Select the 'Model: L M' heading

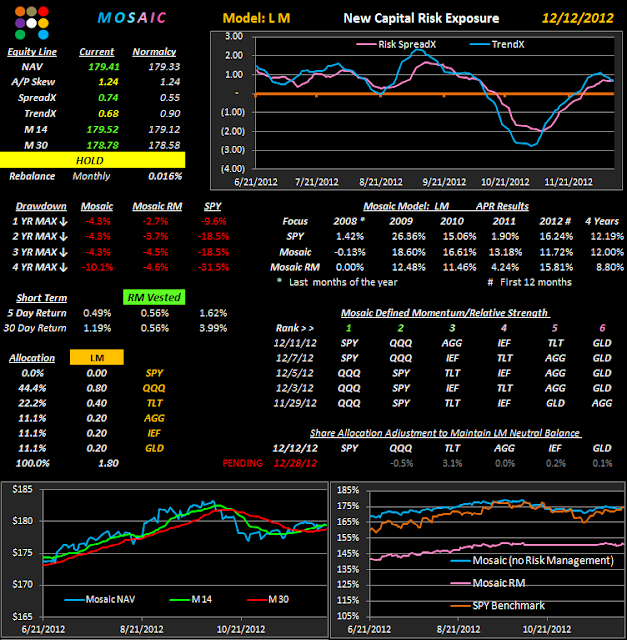click(256, 18)
